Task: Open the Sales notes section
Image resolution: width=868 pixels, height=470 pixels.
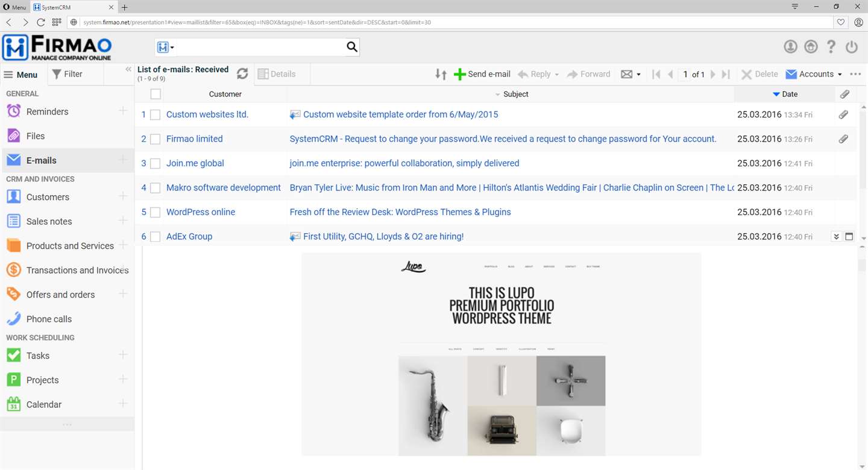Action: point(49,221)
